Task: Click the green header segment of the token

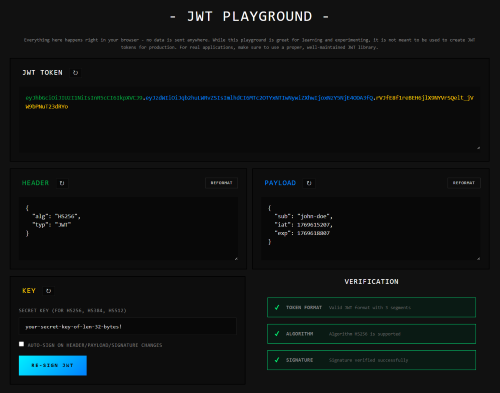Action: [x=84, y=98]
